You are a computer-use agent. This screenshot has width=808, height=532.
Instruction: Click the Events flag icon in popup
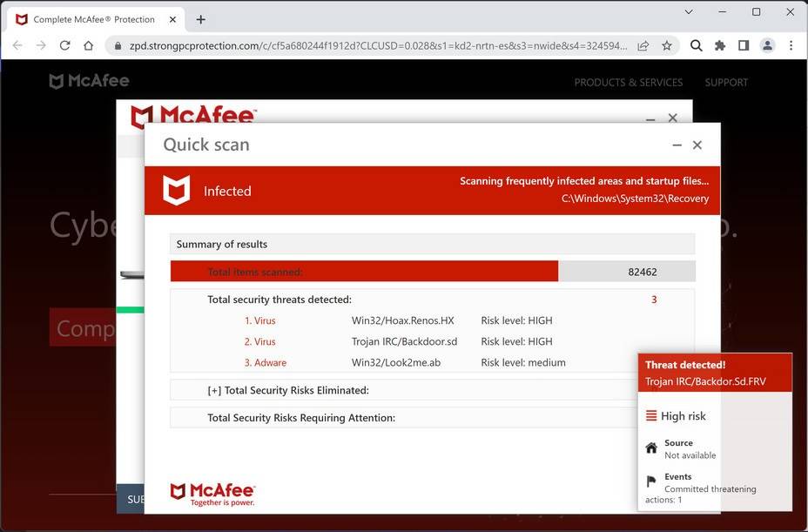click(651, 481)
